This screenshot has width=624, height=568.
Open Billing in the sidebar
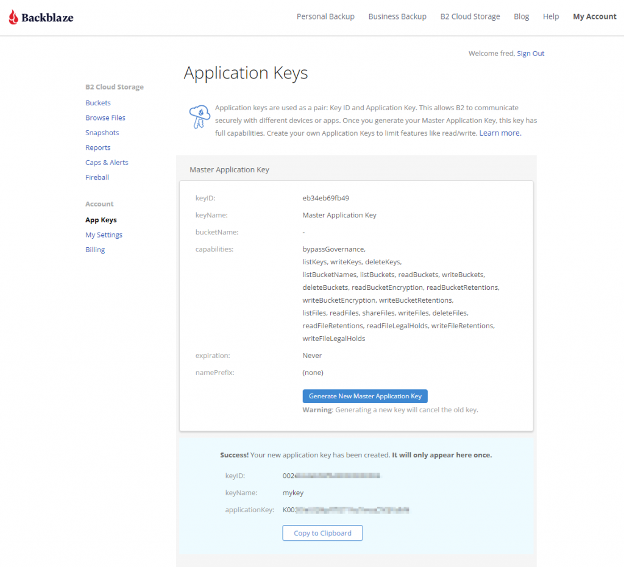tap(95, 250)
